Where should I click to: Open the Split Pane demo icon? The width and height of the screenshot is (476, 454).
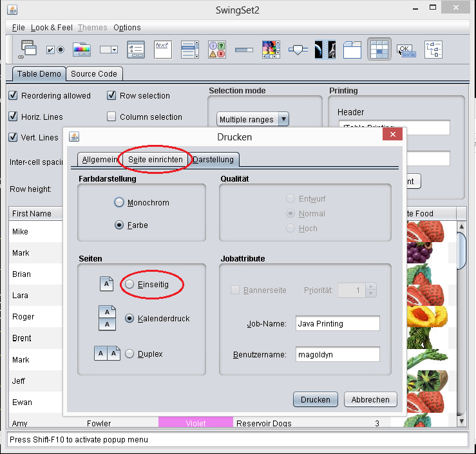(325, 49)
